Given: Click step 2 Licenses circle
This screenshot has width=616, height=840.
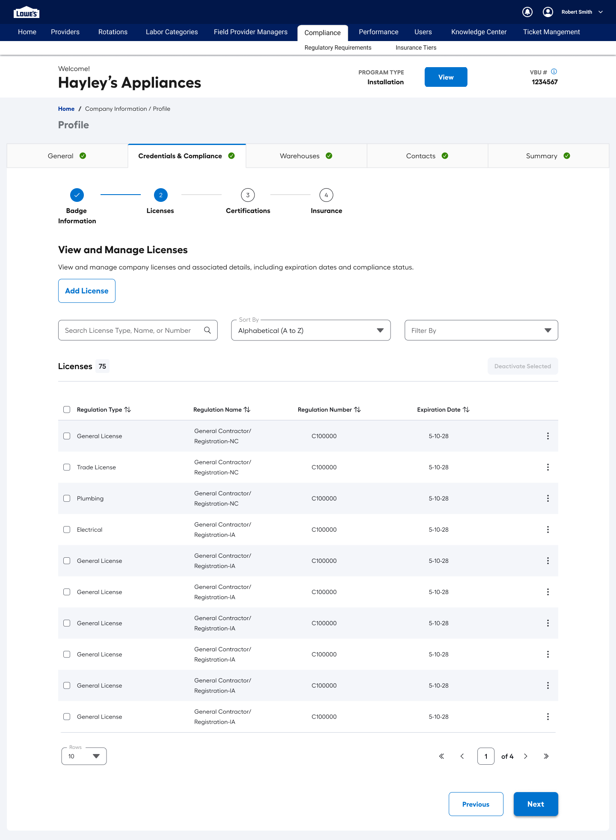Looking at the screenshot, I should 161,195.
